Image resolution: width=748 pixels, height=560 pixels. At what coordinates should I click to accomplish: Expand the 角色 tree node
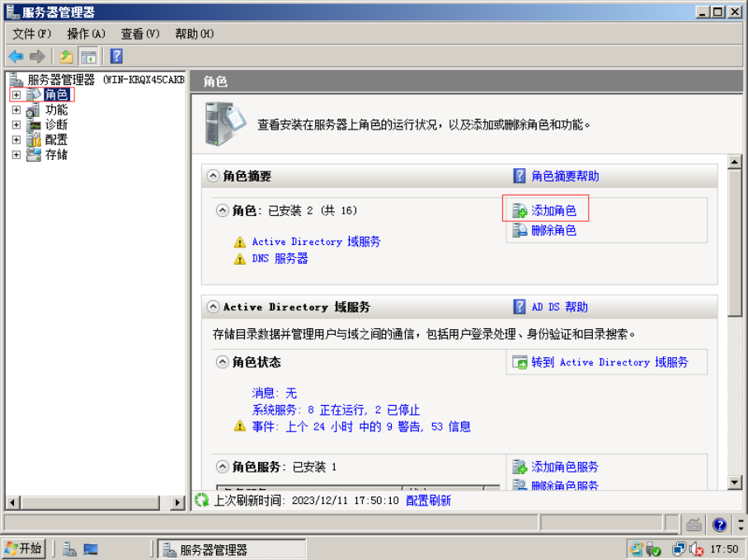(x=16, y=95)
